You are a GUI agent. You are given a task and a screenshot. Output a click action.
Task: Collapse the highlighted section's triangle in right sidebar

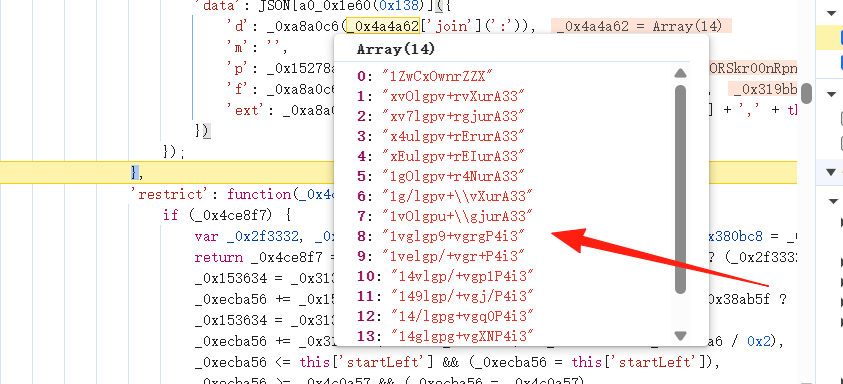click(831, 172)
